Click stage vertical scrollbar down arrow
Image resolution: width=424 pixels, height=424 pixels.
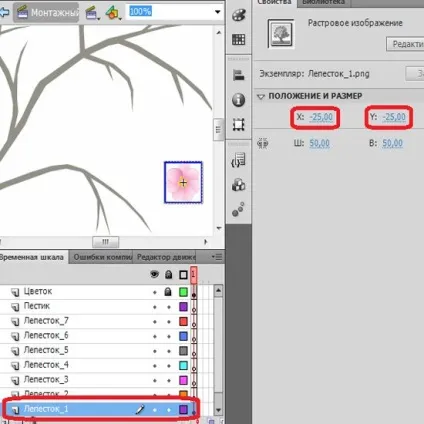click(219, 228)
